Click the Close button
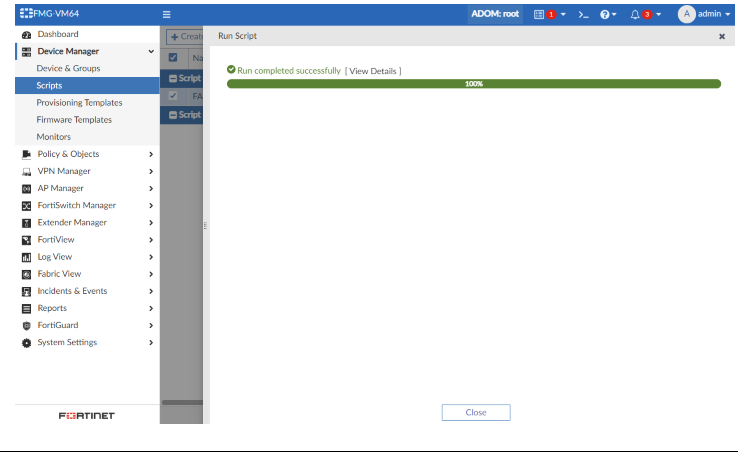The height and width of the screenshot is (452, 738). [x=476, y=412]
